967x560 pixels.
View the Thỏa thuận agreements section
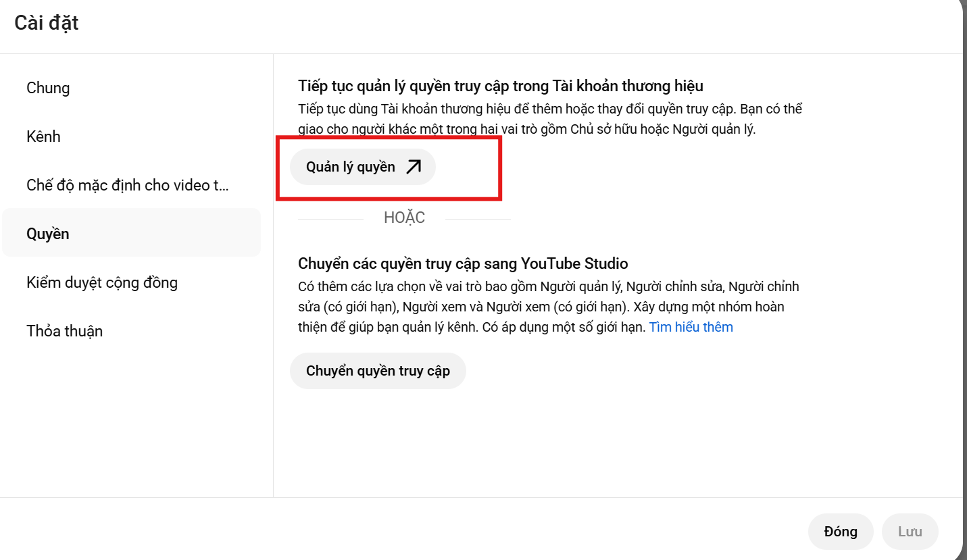[x=64, y=331]
